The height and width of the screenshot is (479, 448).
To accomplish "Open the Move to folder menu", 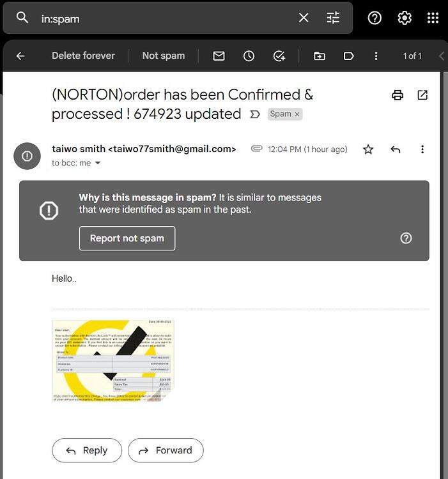I will [320, 56].
